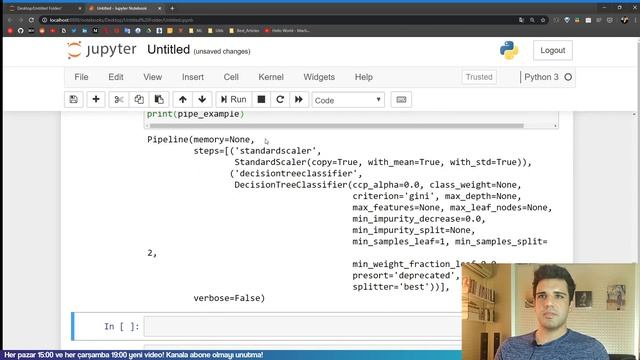Image resolution: width=640 pixels, height=360 pixels.
Task: Click the print(pipe_example) code line
Action: point(195,114)
